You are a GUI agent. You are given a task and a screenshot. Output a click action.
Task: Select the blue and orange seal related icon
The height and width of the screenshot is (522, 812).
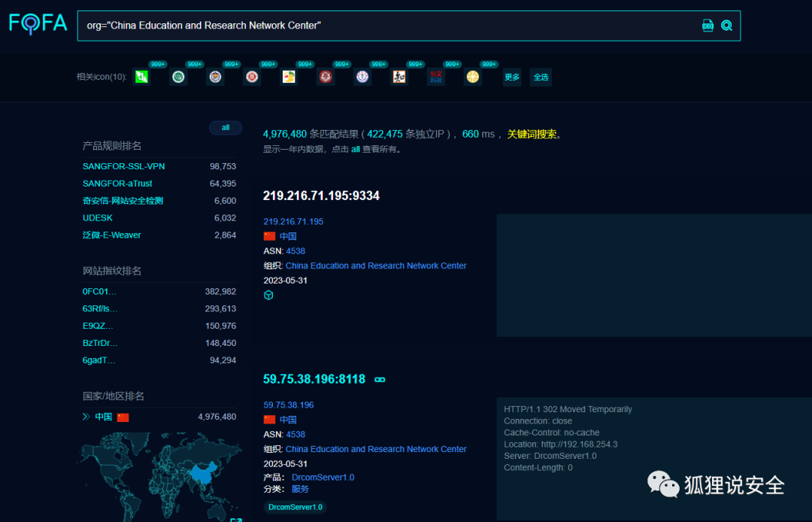point(215,77)
